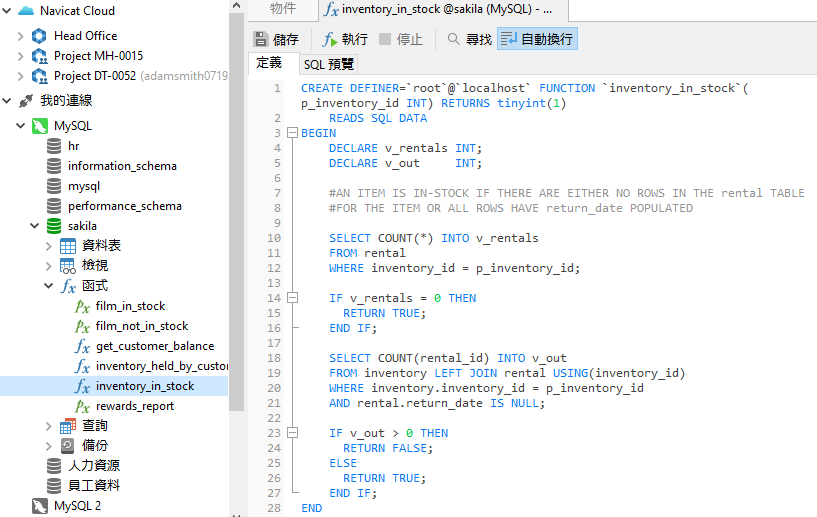Expand the 資料表 tables node
The height and width of the screenshot is (517, 817).
click(x=49, y=246)
